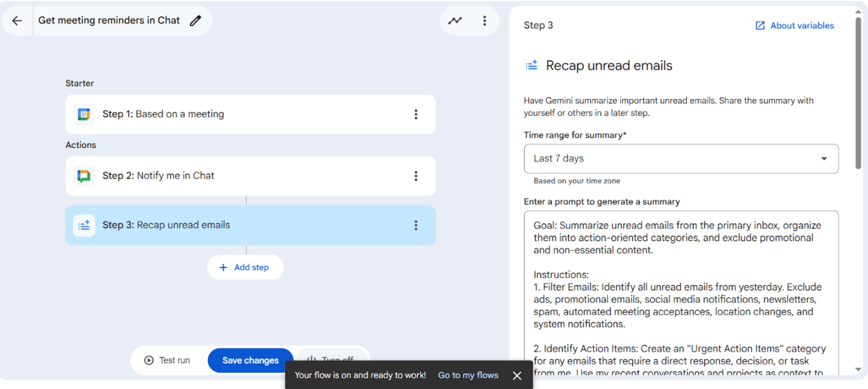Open the three-dot menu on Step 3
The width and height of the screenshot is (868, 389).
(416, 225)
